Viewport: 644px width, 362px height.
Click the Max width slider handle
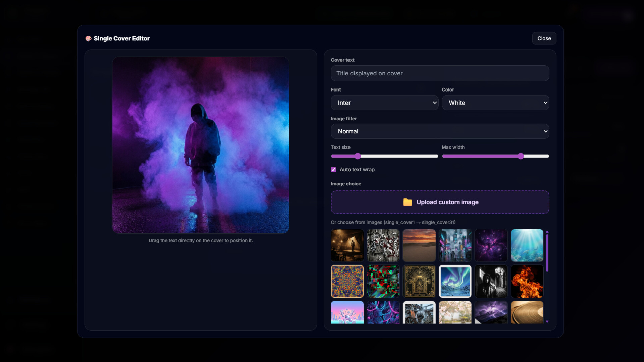[521, 156]
